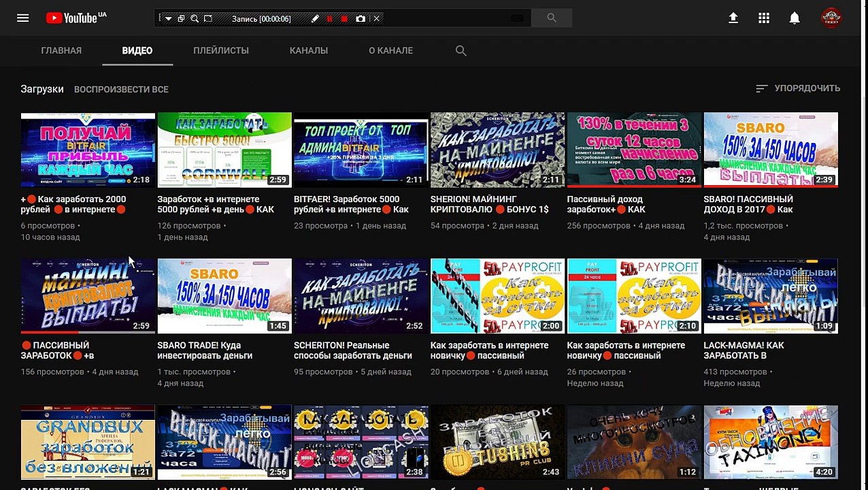Open title 'ПАССИВНЫЙ ЗАРАБОТОК +в'
Screen dimensions: 868x490
(57, 350)
